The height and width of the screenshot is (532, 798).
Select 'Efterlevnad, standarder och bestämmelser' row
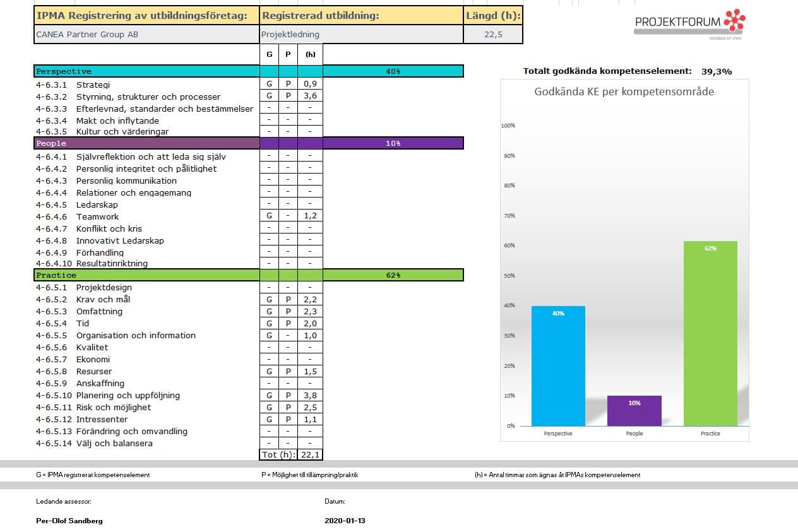point(164,109)
